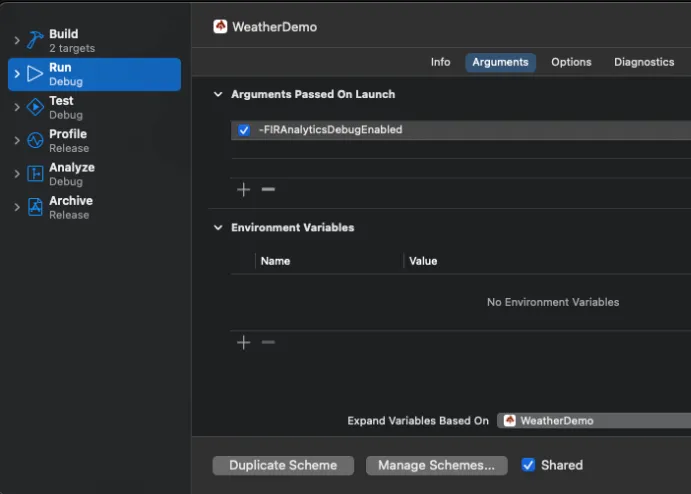Screen dimensions: 691x494
Task: Add a launch argument with plus
Action: pyautogui.click(x=243, y=189)
